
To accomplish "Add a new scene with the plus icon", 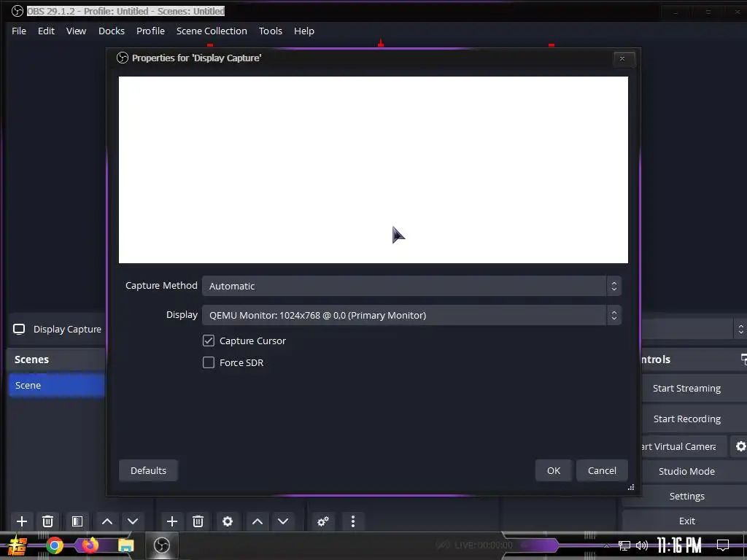I will tap(21, 521).
